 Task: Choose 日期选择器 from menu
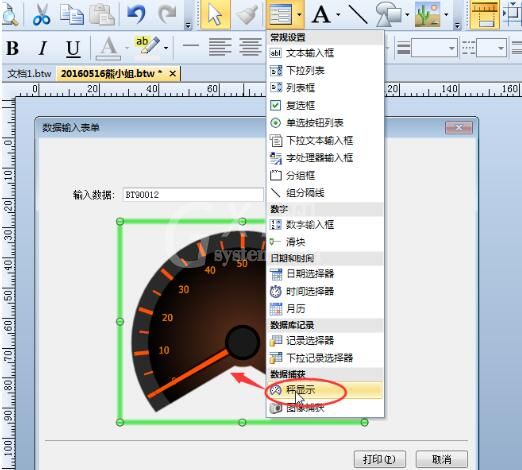tap(325, 274)
